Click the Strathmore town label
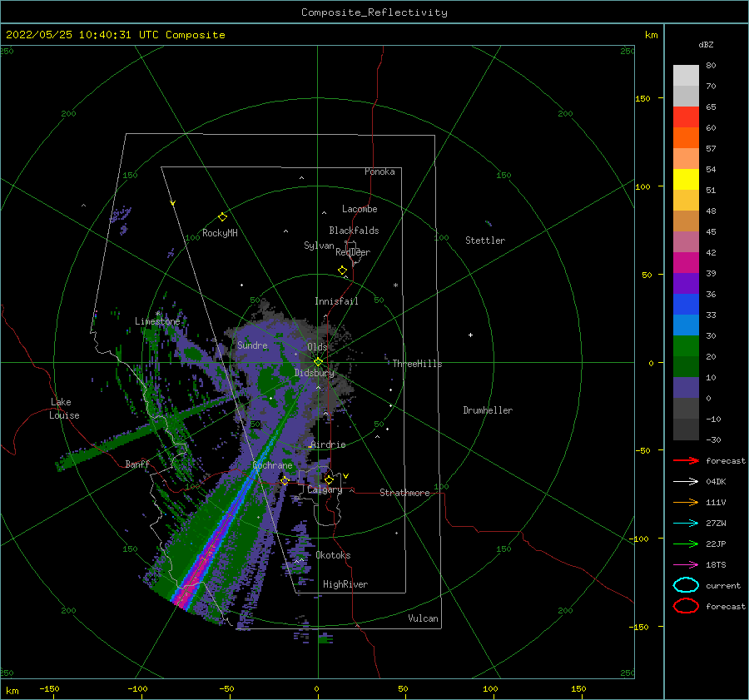749x700 pixels. tap(404, 493)
